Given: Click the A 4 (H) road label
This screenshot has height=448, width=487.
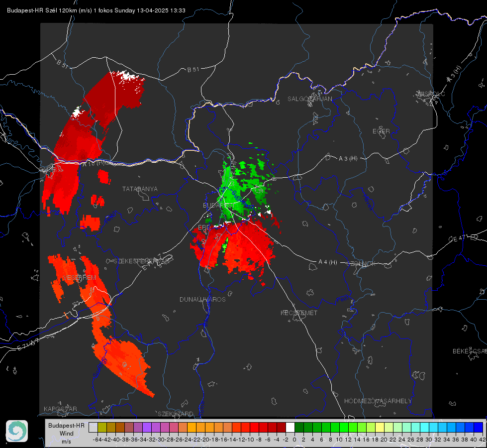Looking at the screenshot, I should 328,262.
